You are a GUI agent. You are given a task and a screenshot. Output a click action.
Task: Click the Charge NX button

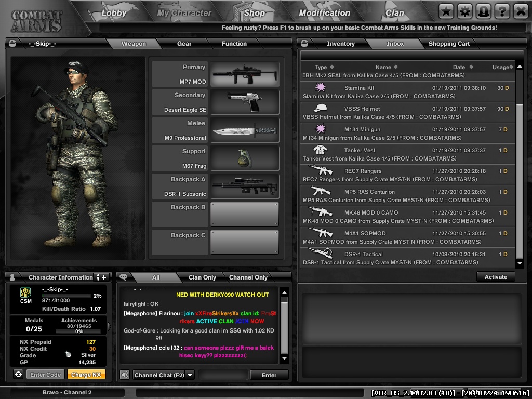pyautogui.click(x=86, y=375)
